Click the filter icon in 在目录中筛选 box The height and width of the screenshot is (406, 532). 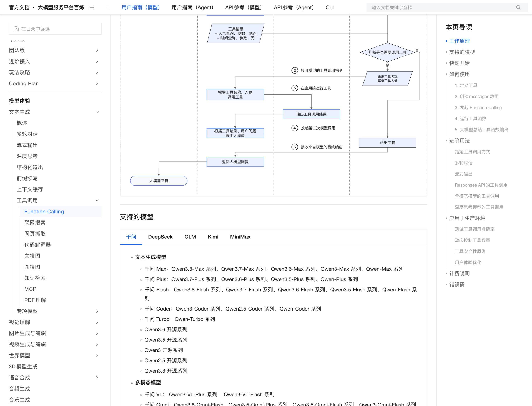[16, 29]
